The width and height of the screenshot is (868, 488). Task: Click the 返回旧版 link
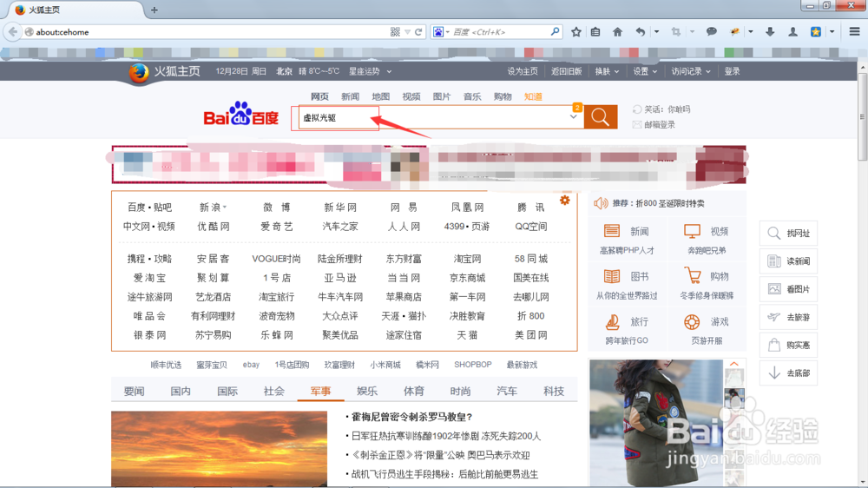[566, 71]
